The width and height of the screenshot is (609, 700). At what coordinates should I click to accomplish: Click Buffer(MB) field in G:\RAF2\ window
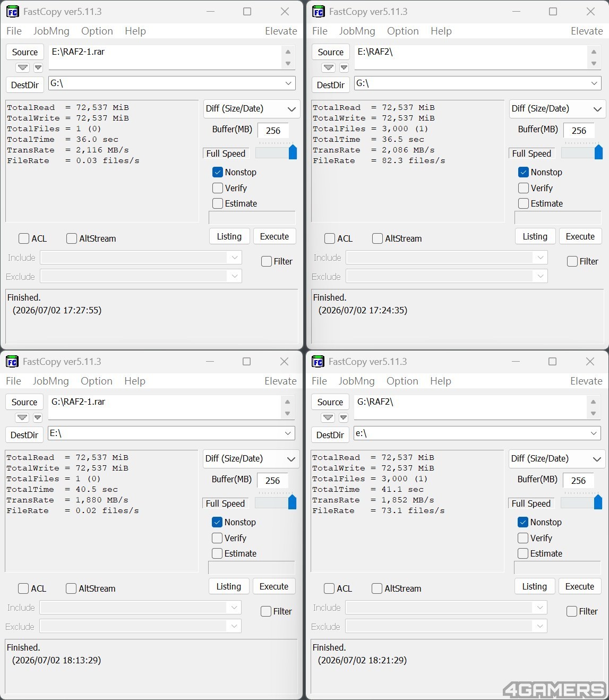click(x=578, y=480)
